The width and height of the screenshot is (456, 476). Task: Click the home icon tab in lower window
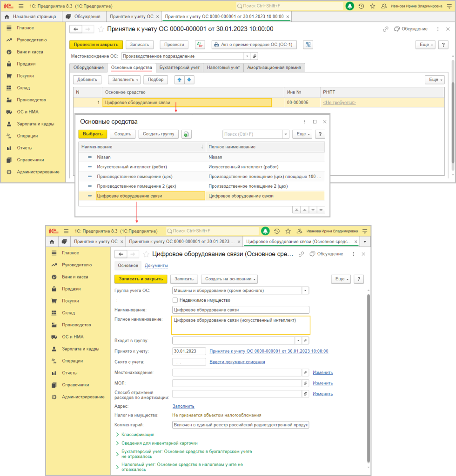point(52,242)
